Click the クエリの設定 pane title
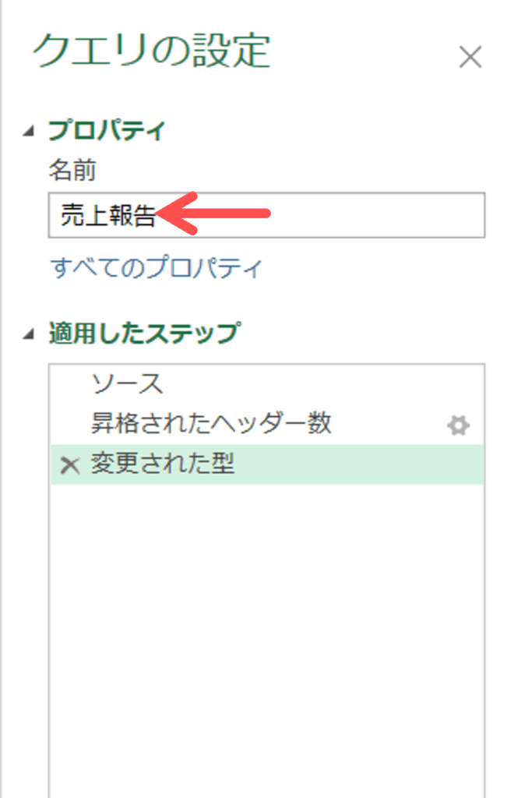Viewport: 532px width, 798px height. [151, 51]
